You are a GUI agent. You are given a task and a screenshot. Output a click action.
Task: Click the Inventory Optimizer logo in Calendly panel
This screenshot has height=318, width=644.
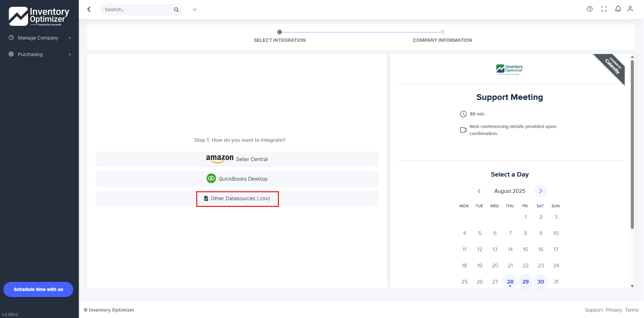509,69
